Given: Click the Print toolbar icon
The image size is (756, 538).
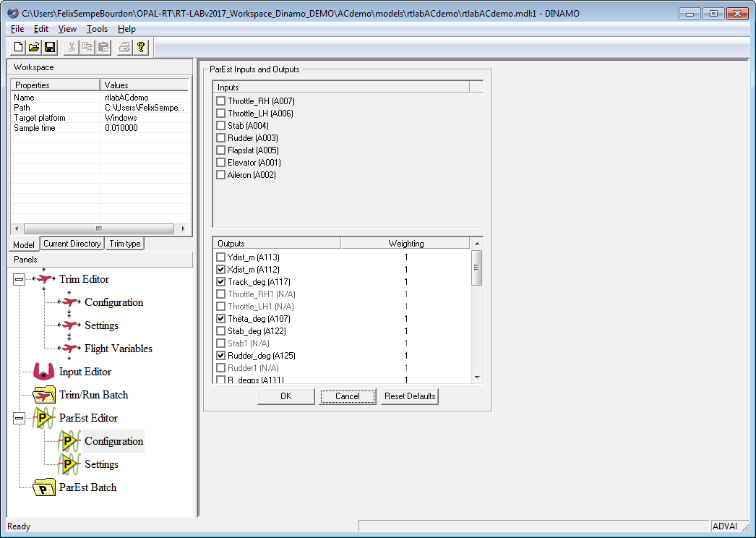Looking at the screenshot, I should tap(124, 47).
